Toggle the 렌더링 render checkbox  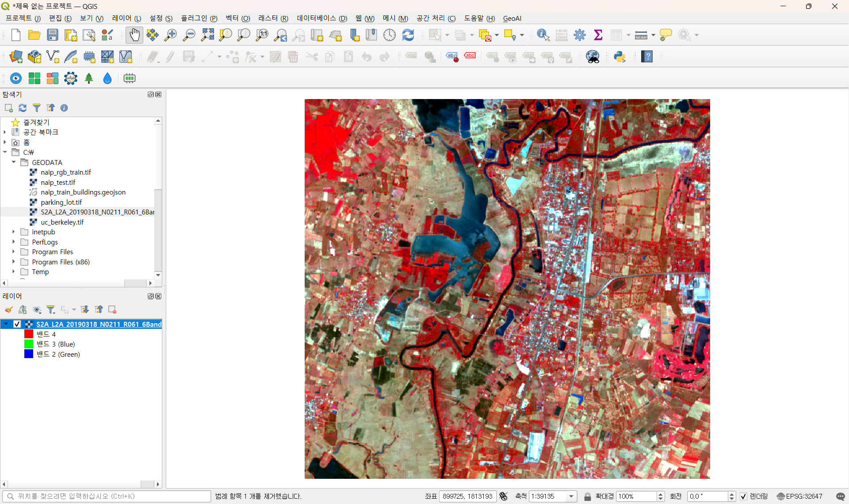(x=744, y=496)
